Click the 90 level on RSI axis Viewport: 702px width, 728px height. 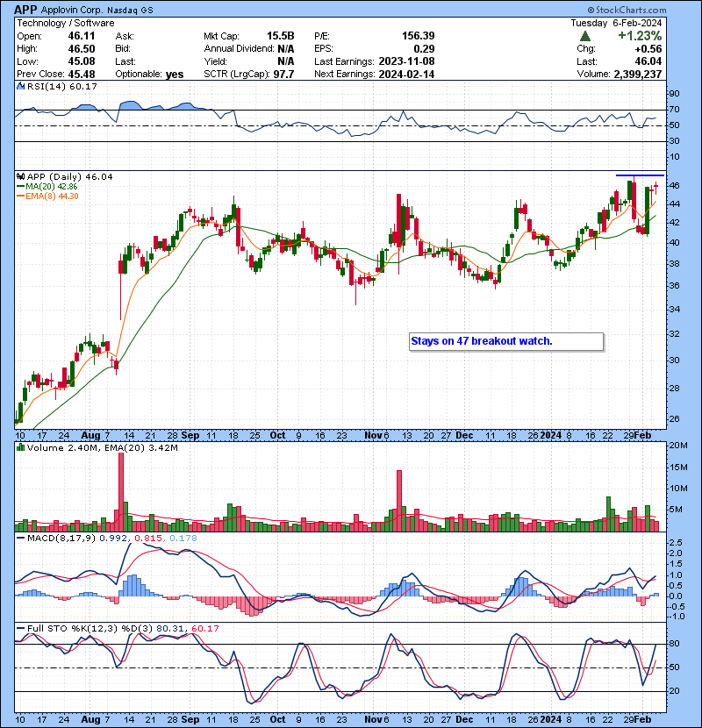click(674, 93)
